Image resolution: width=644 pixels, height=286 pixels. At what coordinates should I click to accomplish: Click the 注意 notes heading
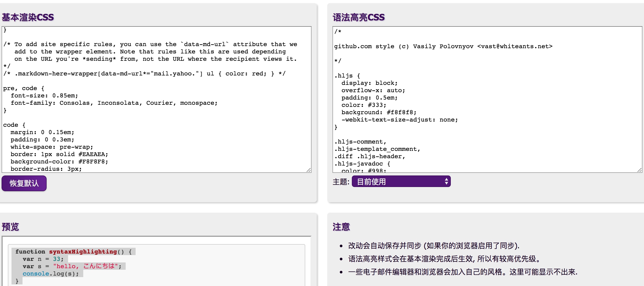[x=341, y=227]
